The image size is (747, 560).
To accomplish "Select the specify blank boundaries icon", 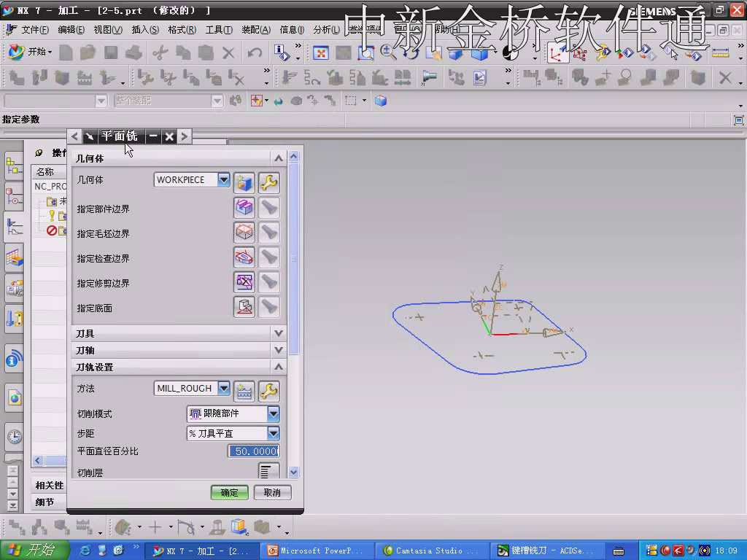I will point(244,233).
